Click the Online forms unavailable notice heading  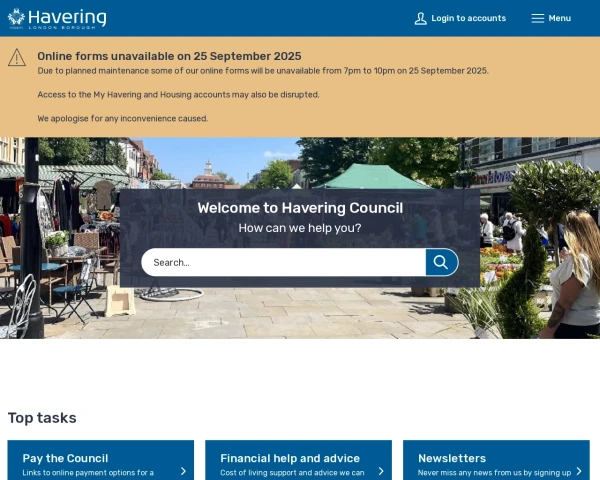[169, 56]
